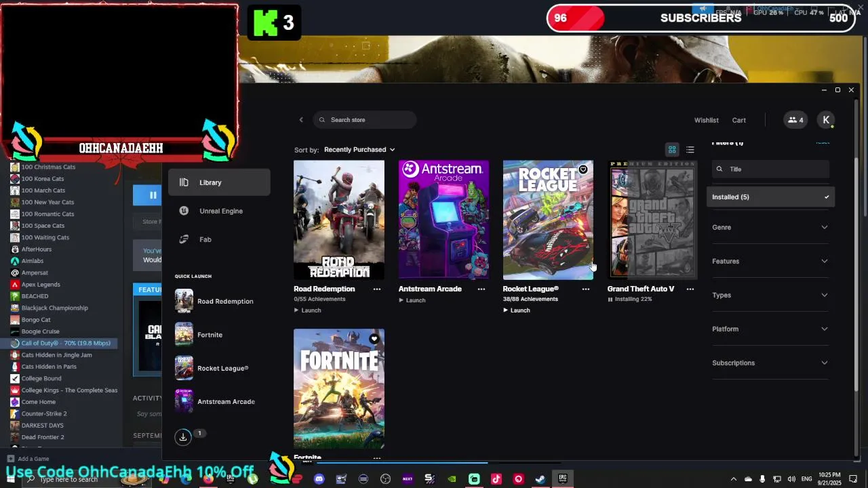Open Antstream Arcade three-dot options menu
This screenshot has height=488, width=868.
point(481,289)
